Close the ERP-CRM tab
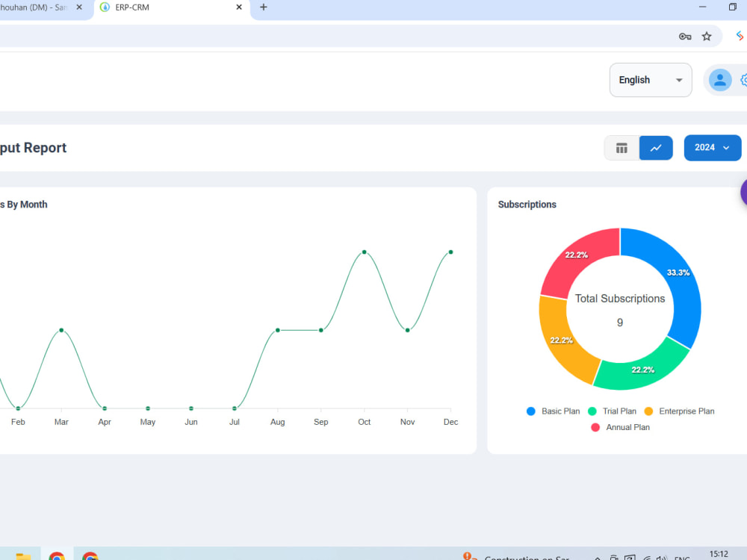 pos(239,7)
